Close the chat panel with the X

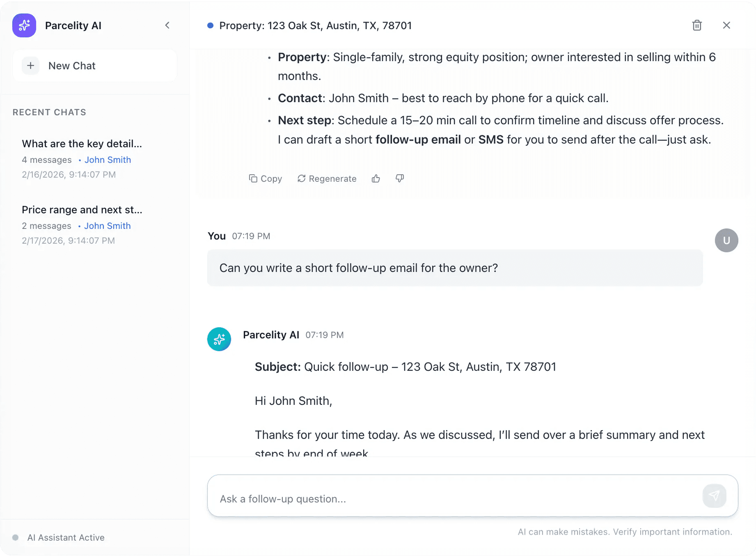pos(726,25)
